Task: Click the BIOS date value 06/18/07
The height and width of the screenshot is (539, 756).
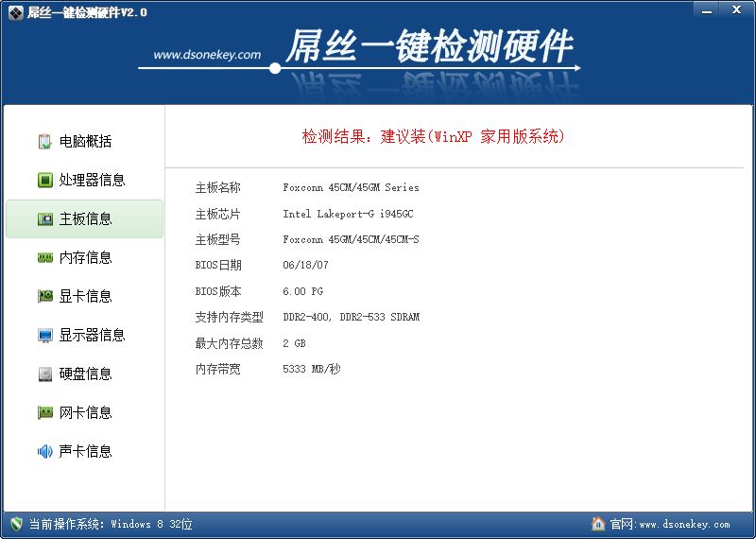Action: pyautogui.click(x=305, y=265)
